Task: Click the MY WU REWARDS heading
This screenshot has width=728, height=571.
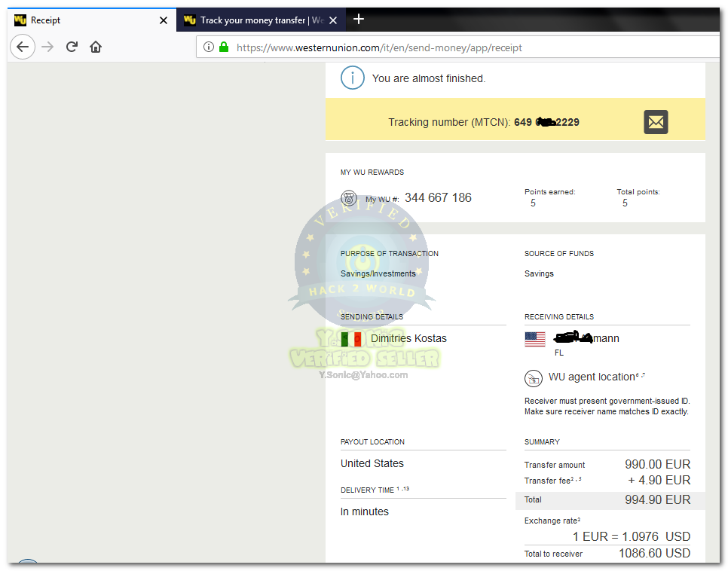Action: pyautogui.click(x=372, y=173)
